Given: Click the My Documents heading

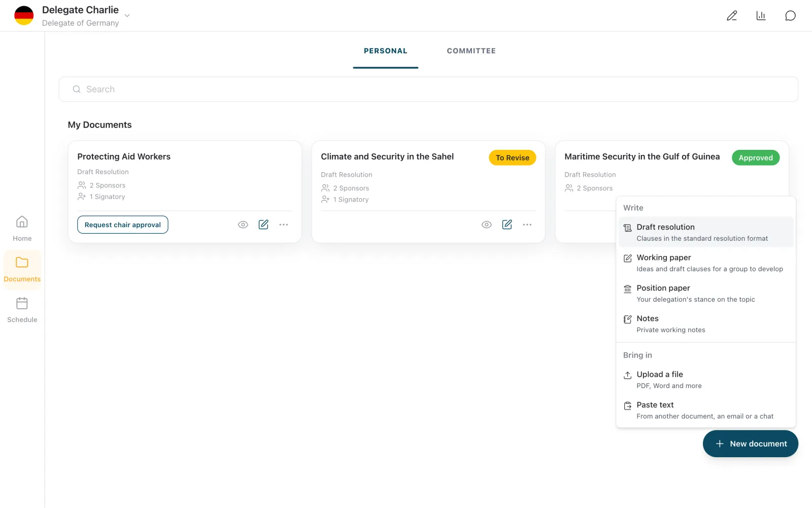Looking at the screenshot, I should tap(100, 125).
